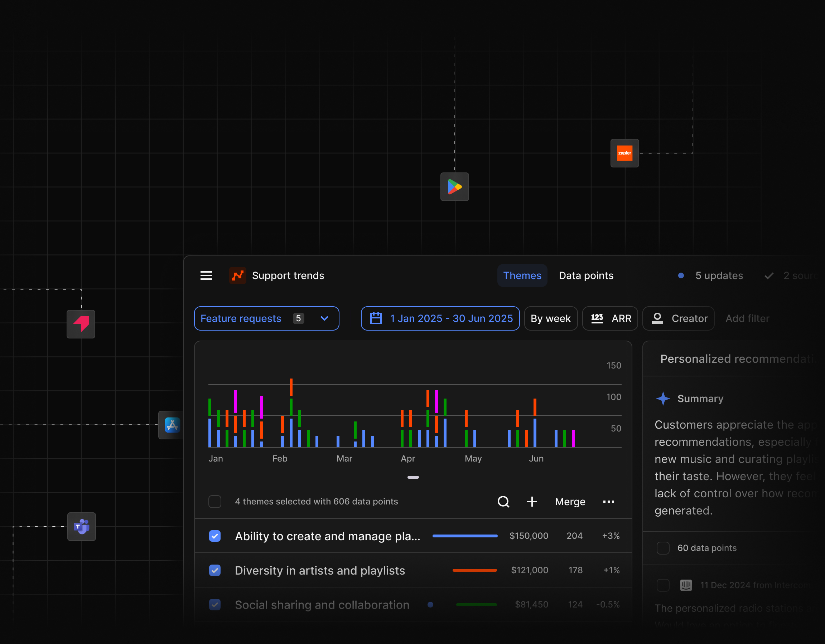Click the Microsoft Teams integration icon
The height and width of the screenshot is (644, 825).
[x=82, y=526]
